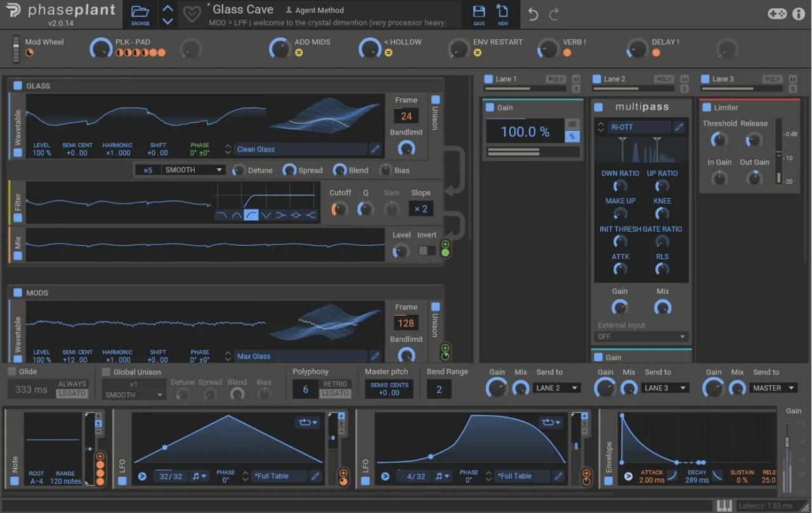Click the redo arrow icon
Viewport: 812px width, 513px height.
pyautogui.click(x=554, y=14)
